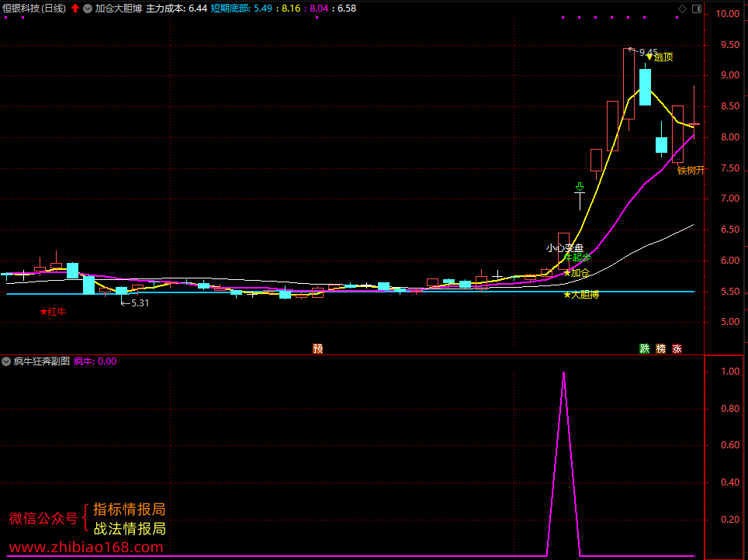This screenshot has height=560, width=748.
Task: Click the white 6.58 value in header
Action: (x=347, y=9)
